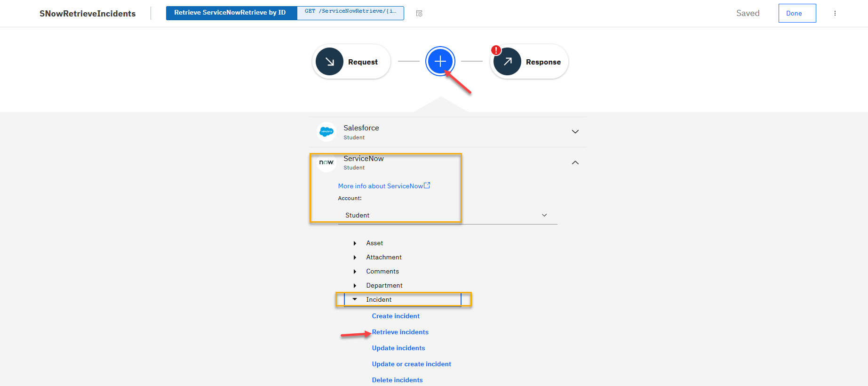
Task: Select Retrieve incidents action
Action: point(400,332)
